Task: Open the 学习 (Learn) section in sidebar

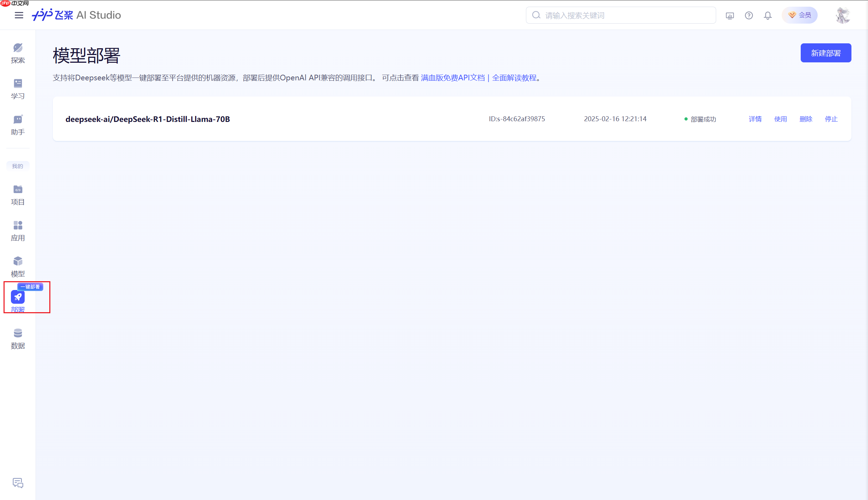Action: pyautogui.click(x=18, y=88)
